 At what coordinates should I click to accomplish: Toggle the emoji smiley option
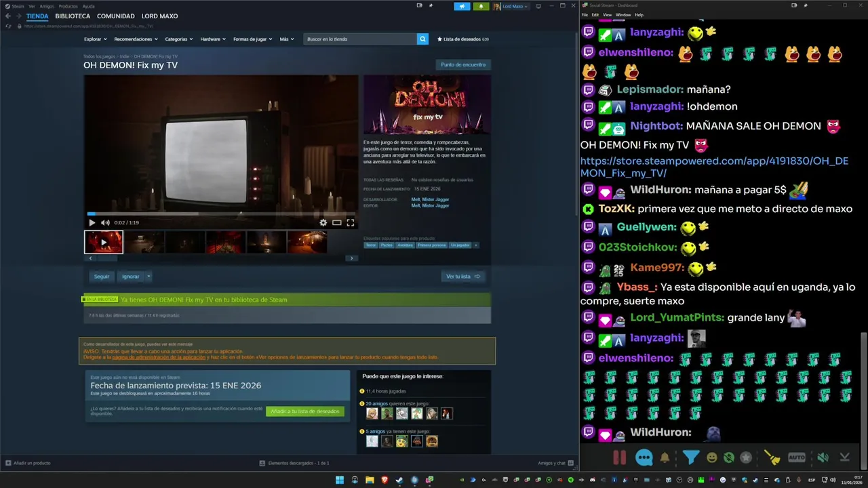click(x=712, y=457)
